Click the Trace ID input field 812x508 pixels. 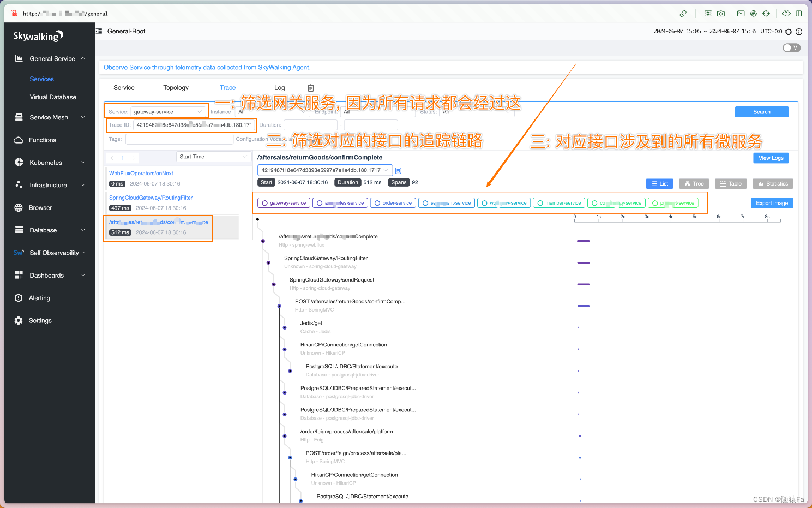(x=194, y=125)
